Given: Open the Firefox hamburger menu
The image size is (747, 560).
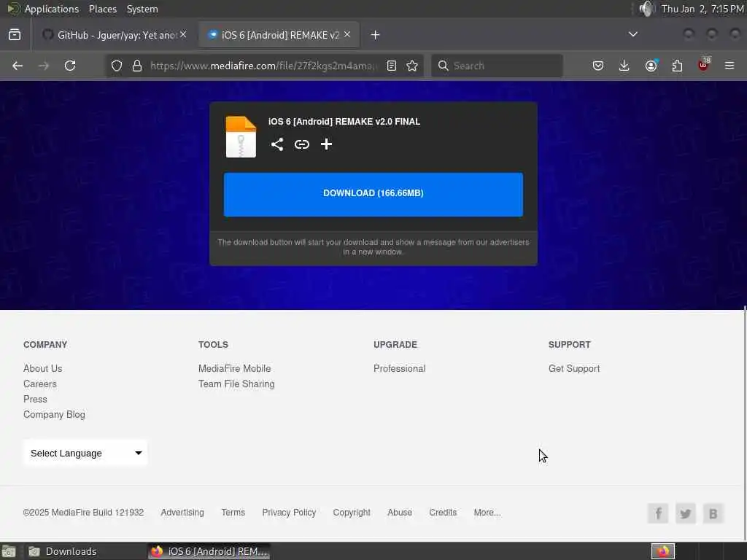Looking at the screenshot, I should (729, 66).
